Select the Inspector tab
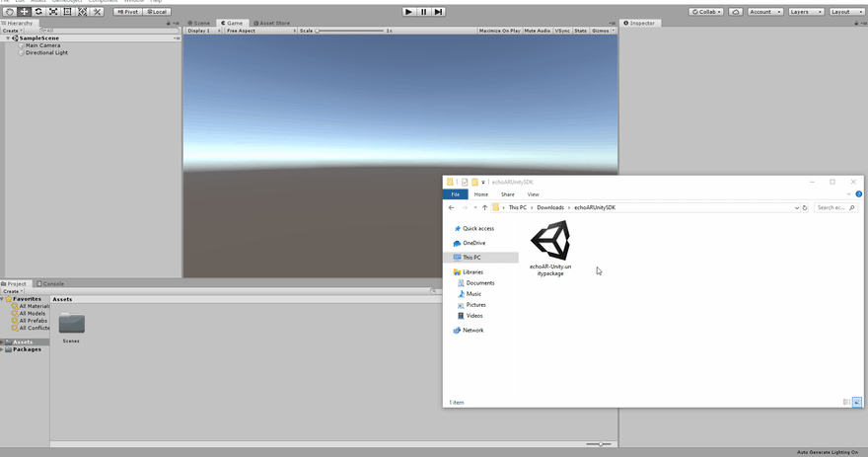The height and width of the screenshot is (457, 868). pyautogui.click(x=639, y=24)
